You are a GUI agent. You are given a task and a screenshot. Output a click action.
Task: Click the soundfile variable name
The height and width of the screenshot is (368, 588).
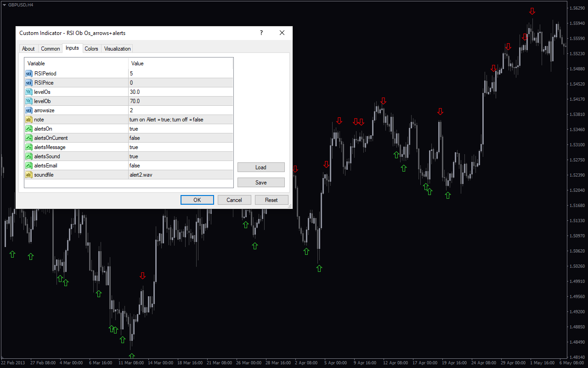44,175
